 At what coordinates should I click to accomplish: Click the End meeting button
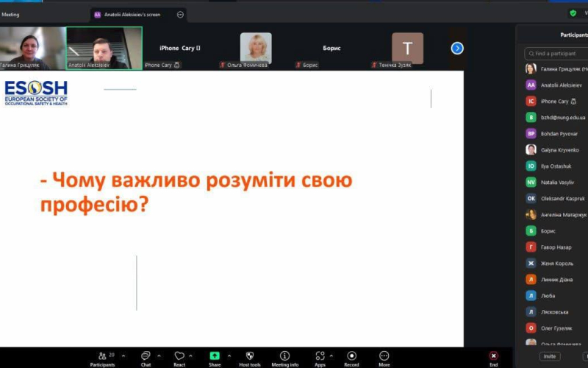click(x=493, y=356)
